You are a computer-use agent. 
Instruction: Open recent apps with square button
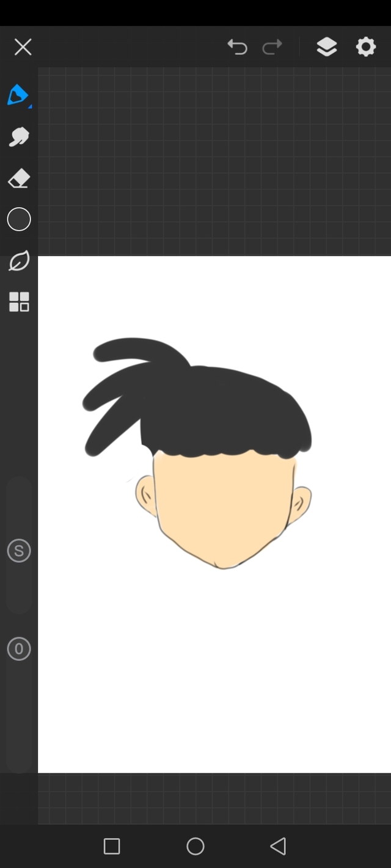tap(112, 846)
